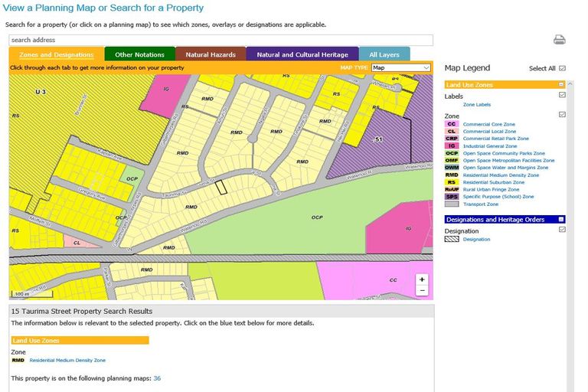Viewport: 588px width, 392px height.
Task: Open Transport Zone link
Action: [481, 204]
